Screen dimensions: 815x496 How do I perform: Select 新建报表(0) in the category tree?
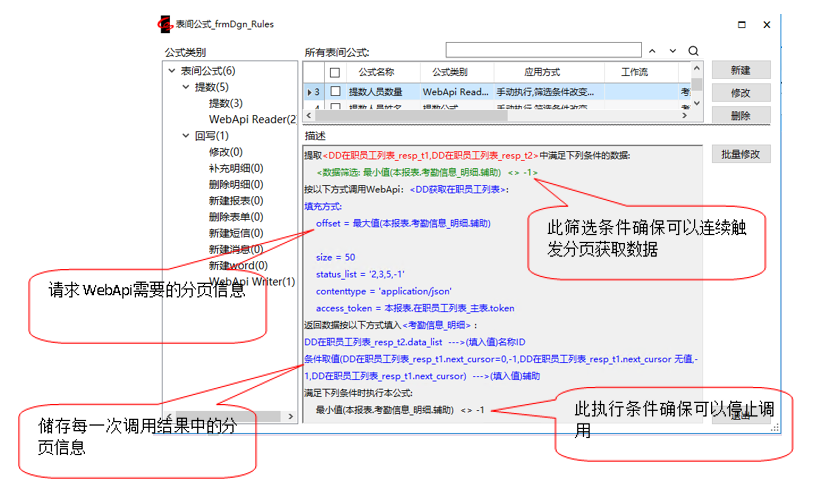click(236, 200)
